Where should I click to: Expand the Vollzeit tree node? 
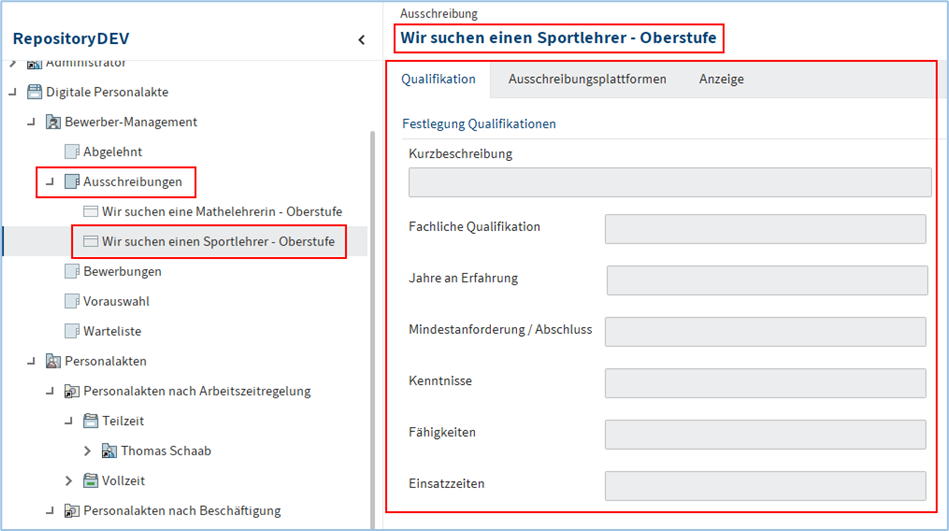[x=69, y=481]
